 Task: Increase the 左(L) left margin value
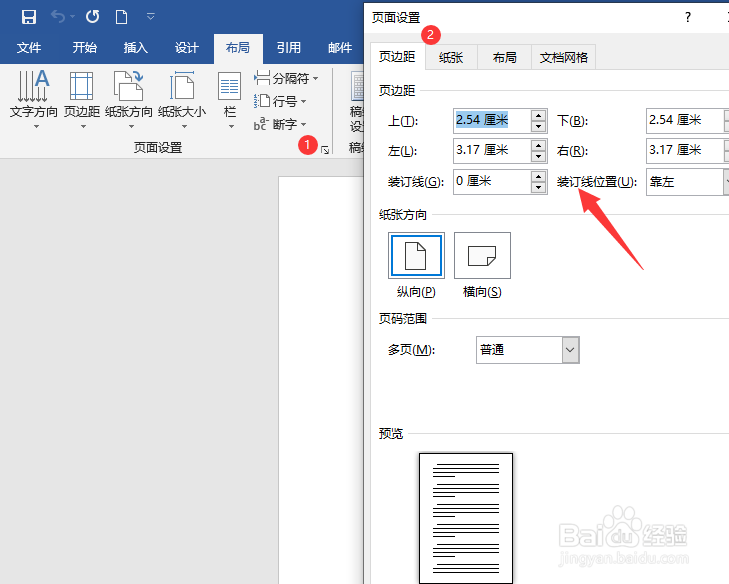coord(538,145)
